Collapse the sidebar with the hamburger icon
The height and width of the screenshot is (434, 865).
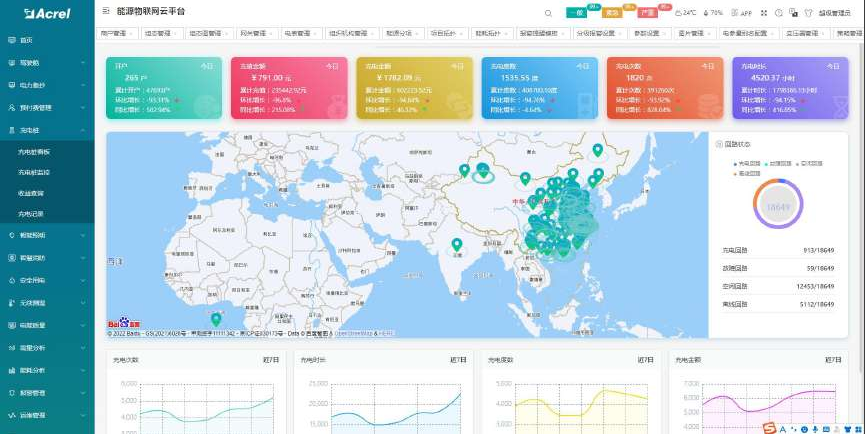coord(106,11)
